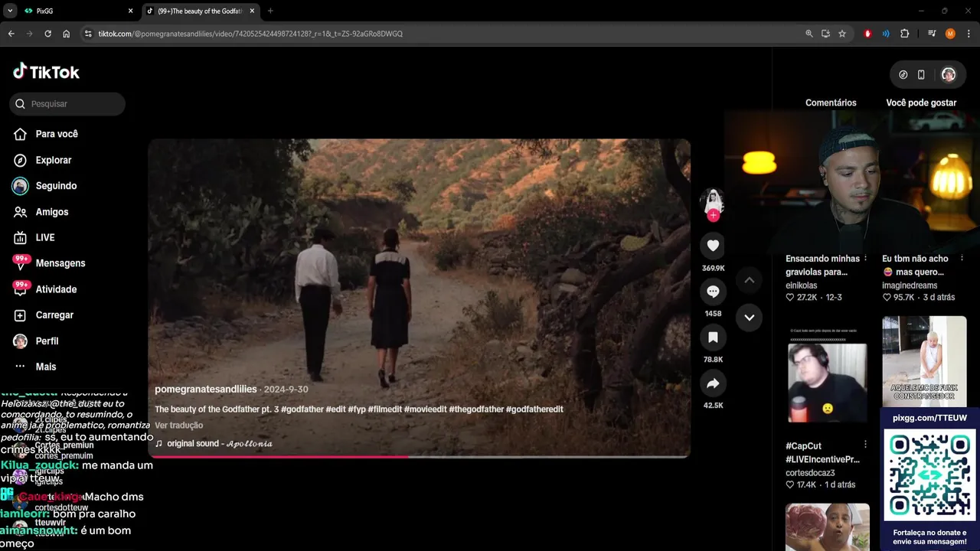980x551 pixels.
Task: Select the Godfather TikTok browser tab
Action: tap(201, 11)
